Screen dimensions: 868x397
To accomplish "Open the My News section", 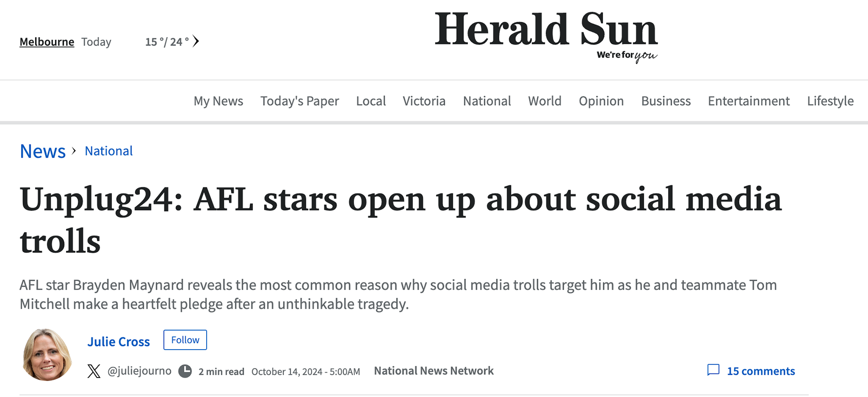I will (218, 101).
